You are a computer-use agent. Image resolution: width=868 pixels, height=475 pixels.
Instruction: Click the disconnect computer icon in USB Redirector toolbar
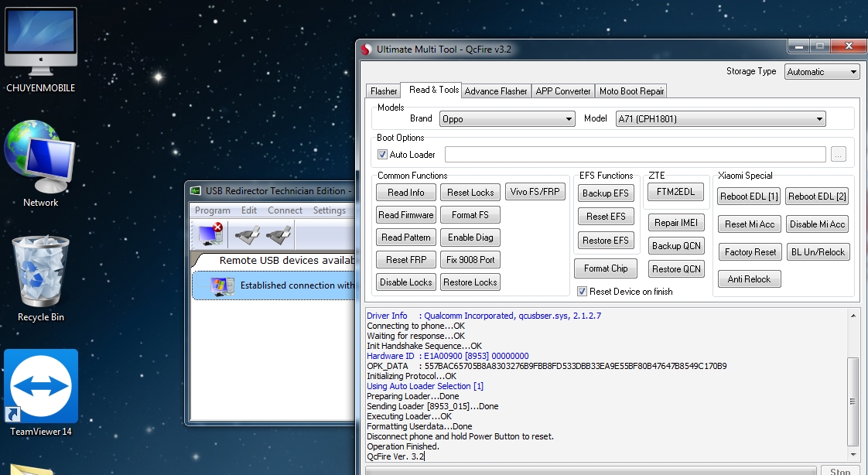tap(210, 234)
